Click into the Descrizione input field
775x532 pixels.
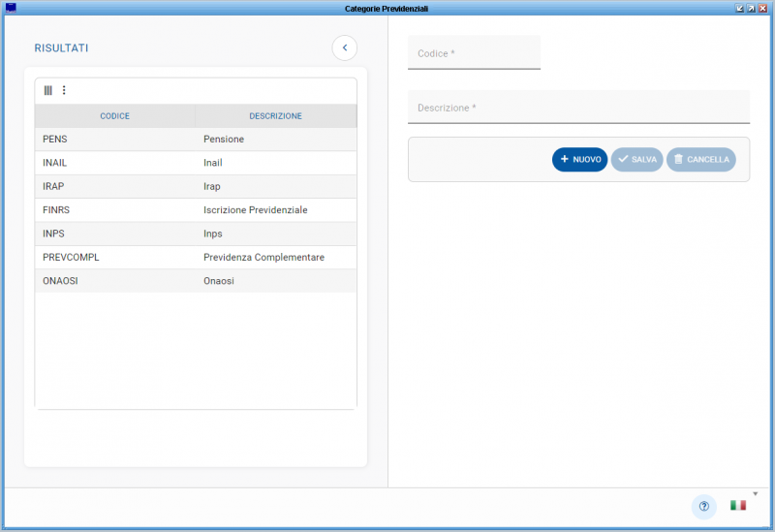pyautogui.click(x=578, y=108)
